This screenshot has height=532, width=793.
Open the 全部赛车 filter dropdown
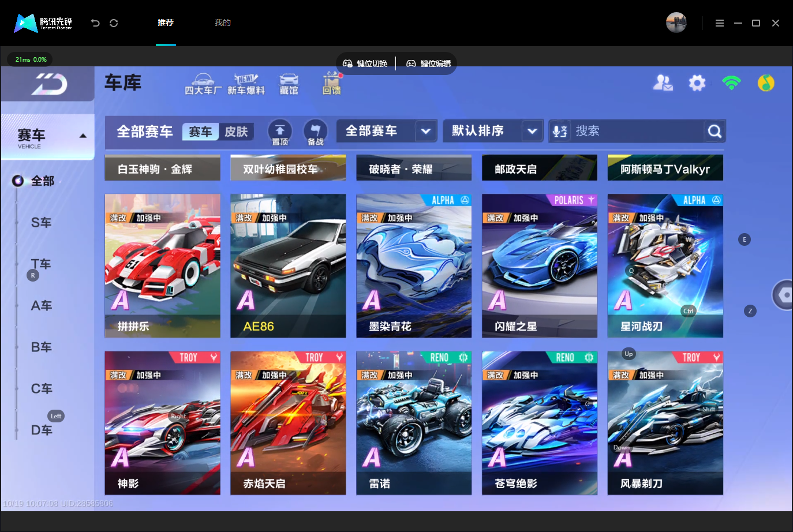click(387, 131)
